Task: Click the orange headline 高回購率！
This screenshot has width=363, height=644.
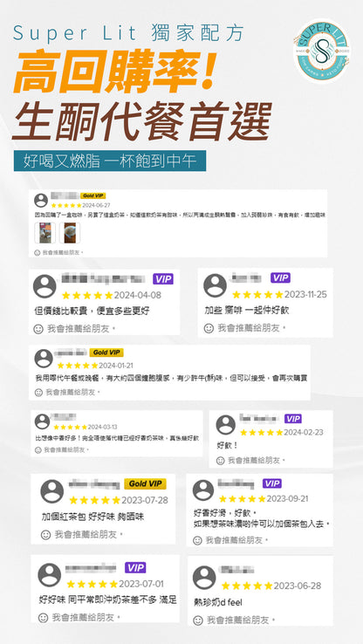Action: (x=114, y=71)
